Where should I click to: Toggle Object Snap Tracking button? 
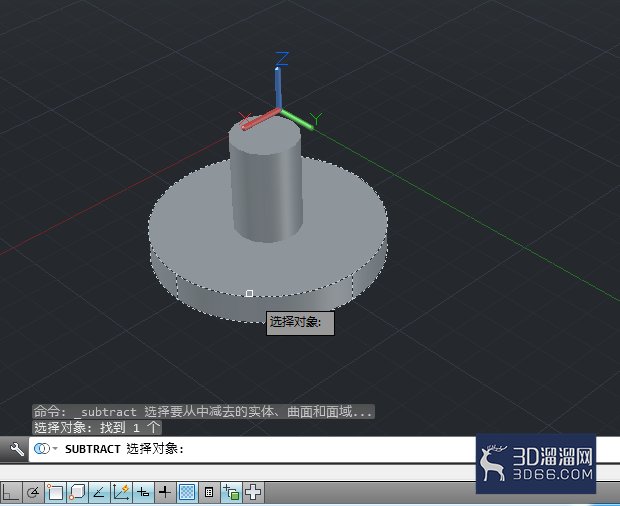99,492
